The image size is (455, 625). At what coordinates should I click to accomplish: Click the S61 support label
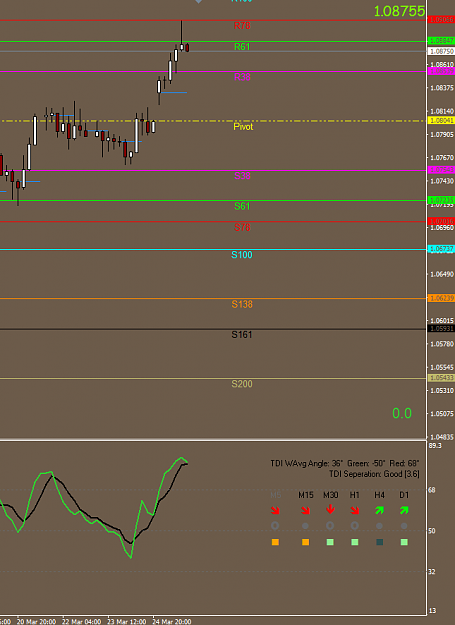point(242,206)
